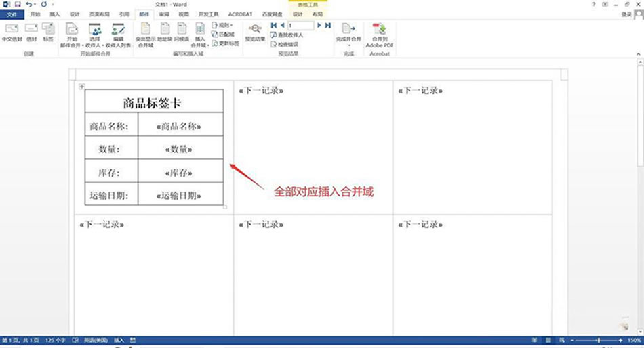Viewport: 644px width, 348px height.
Task: Switch to the 开发工具 (Developer) tab
Action: pos(209,14)
